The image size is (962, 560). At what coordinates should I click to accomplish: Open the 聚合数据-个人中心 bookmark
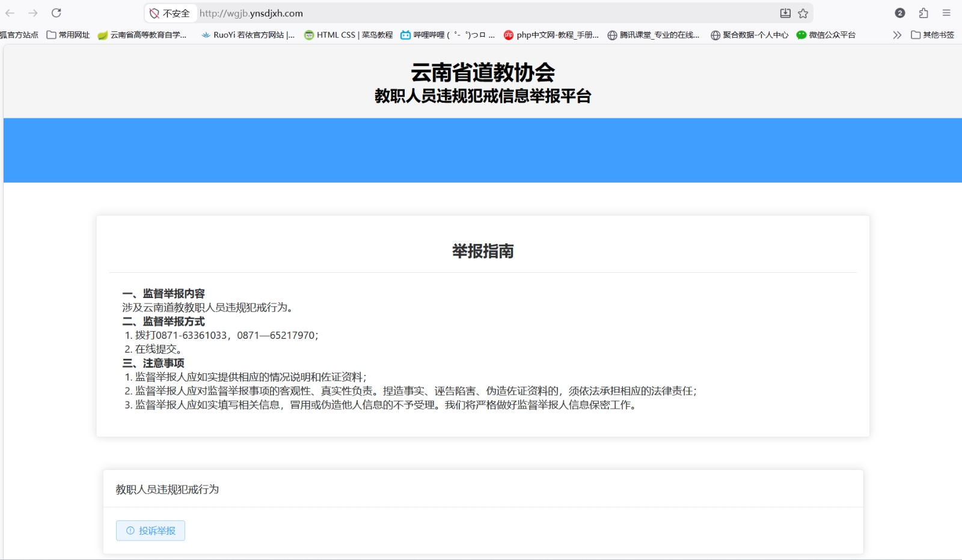point(750,35)
